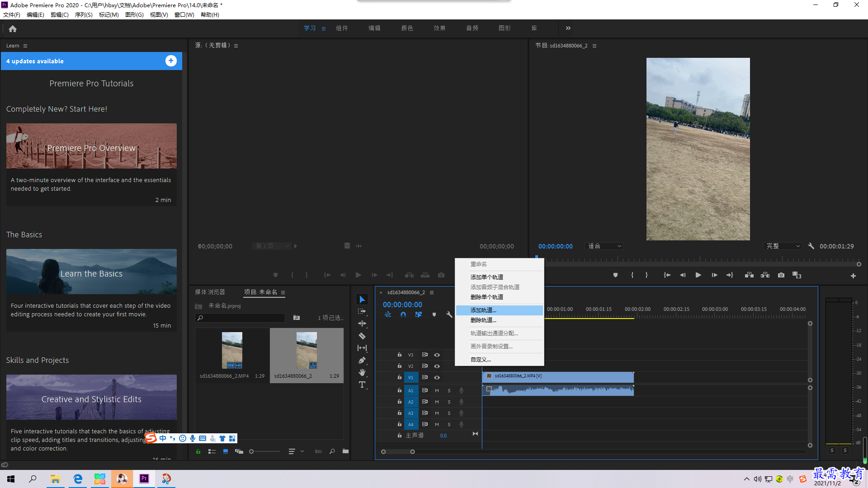Open Creative and Stylistic Edits tutorial
The image size is (868, 488).
[91, 398]
